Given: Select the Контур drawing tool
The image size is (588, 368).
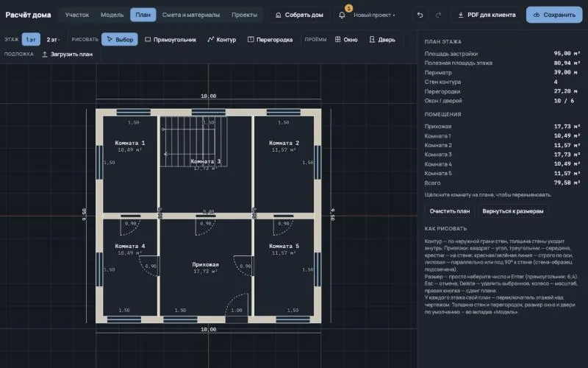Looking at the screenshot, I should (x=222, y=40).
